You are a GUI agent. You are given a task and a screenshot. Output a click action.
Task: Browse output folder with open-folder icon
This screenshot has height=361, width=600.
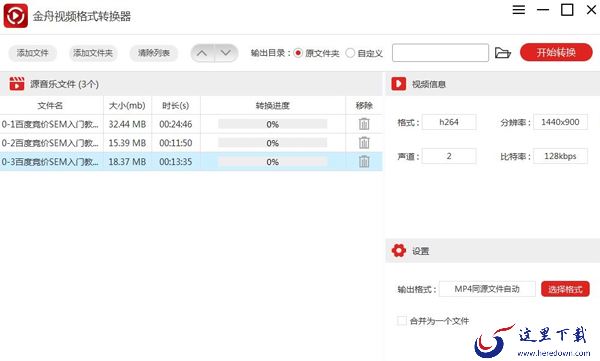pos(503,53)
